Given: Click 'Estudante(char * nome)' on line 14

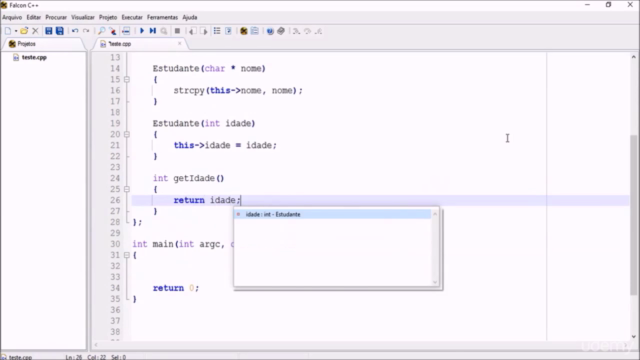Looking at the screenshot, I should [x=209, y=69].
